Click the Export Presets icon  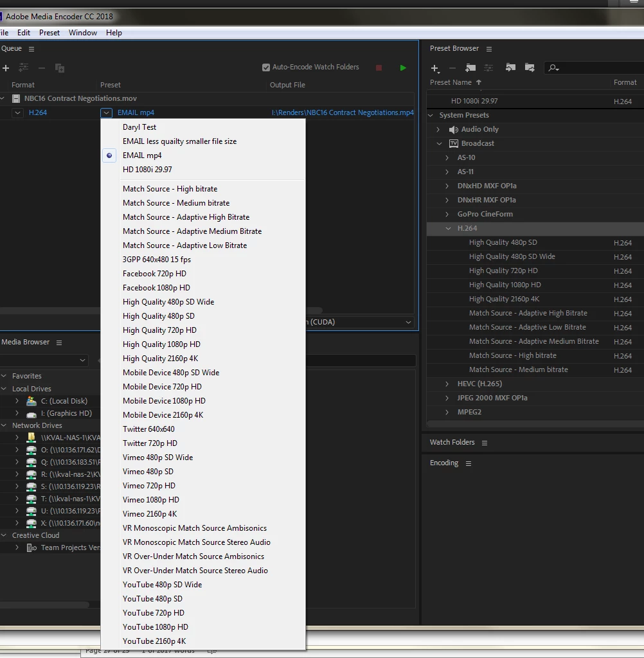[x=530, y=67]
